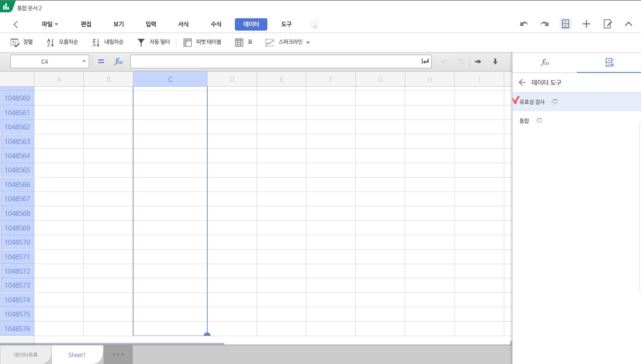Viewport: 641px width, 364px height.
Task: Toggle the side panel icon in top toolbar
Action: (565, 24)
